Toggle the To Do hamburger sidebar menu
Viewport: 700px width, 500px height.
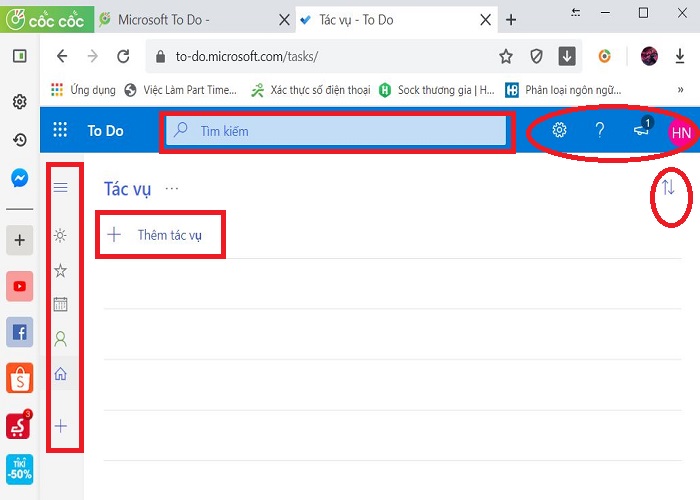61,187
